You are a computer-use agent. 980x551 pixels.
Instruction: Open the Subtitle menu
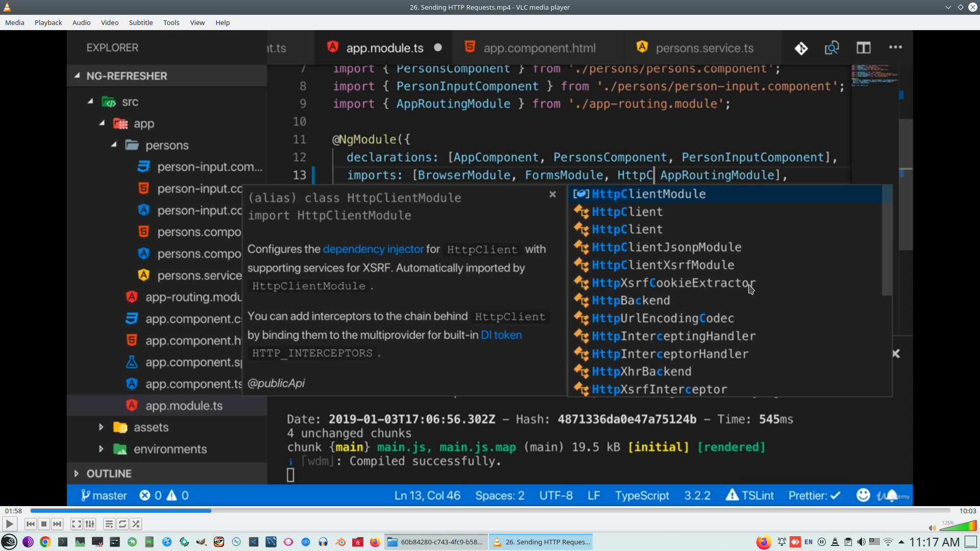[140, 22]
